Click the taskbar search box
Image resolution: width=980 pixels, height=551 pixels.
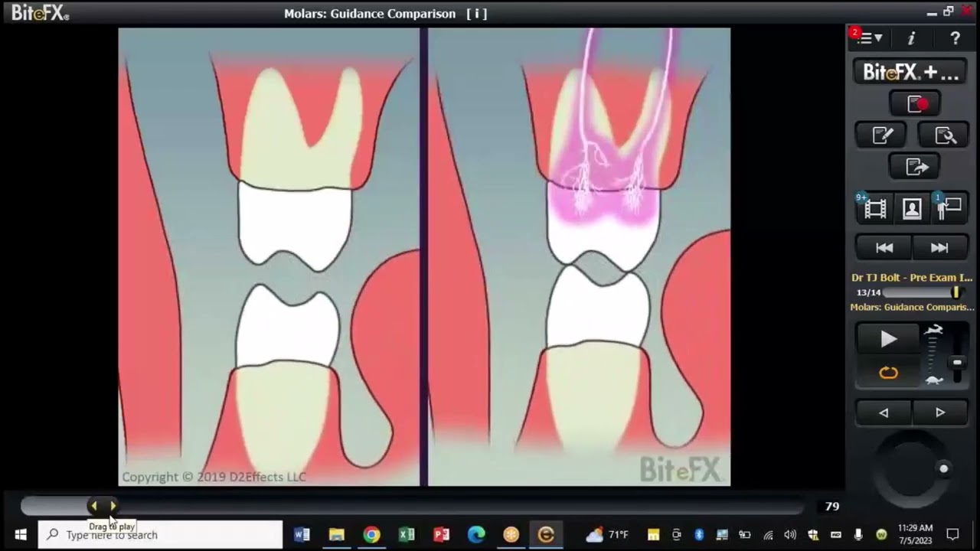[161, 535]
